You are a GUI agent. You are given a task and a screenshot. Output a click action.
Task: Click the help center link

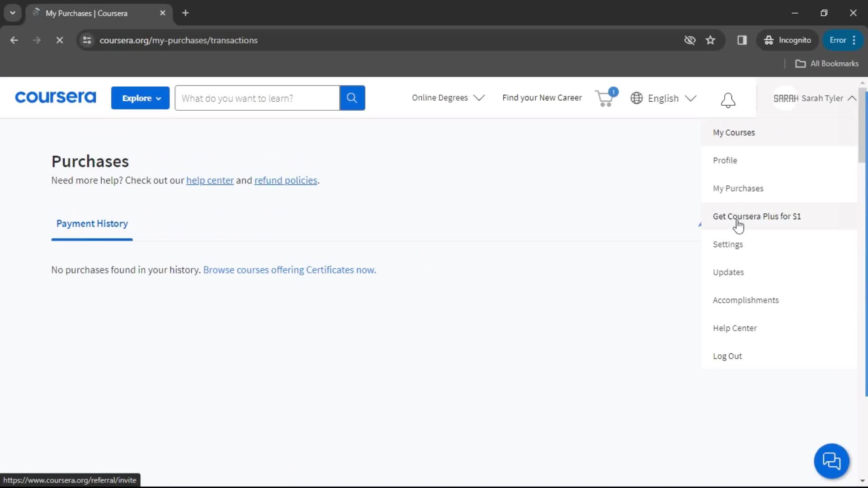coord(210,180)
